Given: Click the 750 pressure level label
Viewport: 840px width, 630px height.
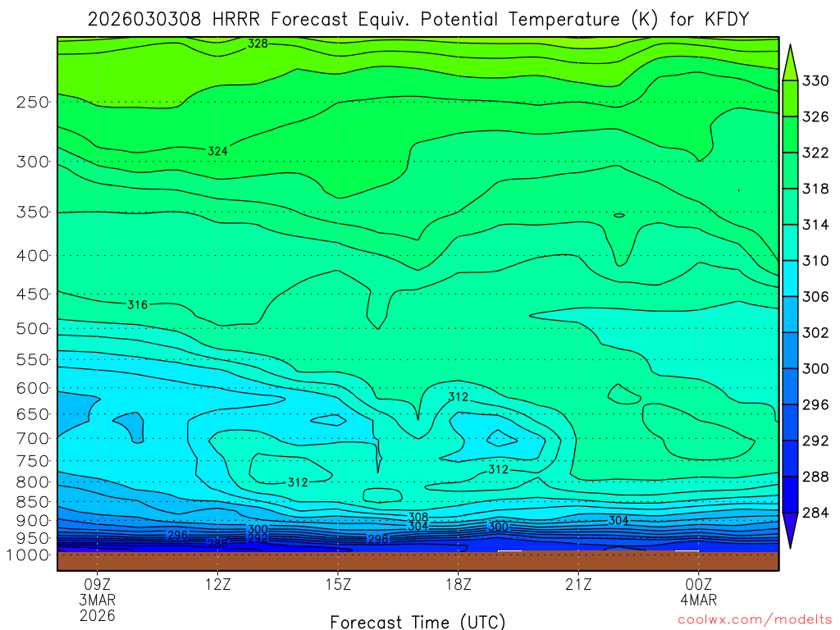Looking at the screenshot, I should pos(33,461).
